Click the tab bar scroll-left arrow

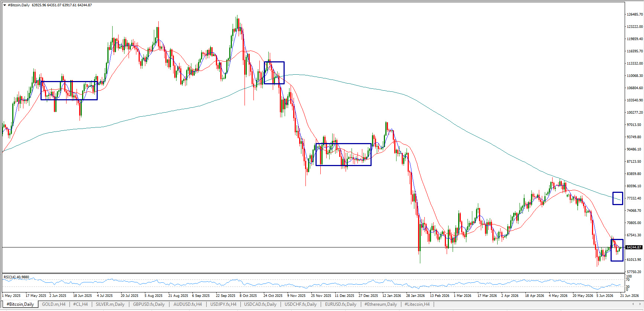coord(633,304)
